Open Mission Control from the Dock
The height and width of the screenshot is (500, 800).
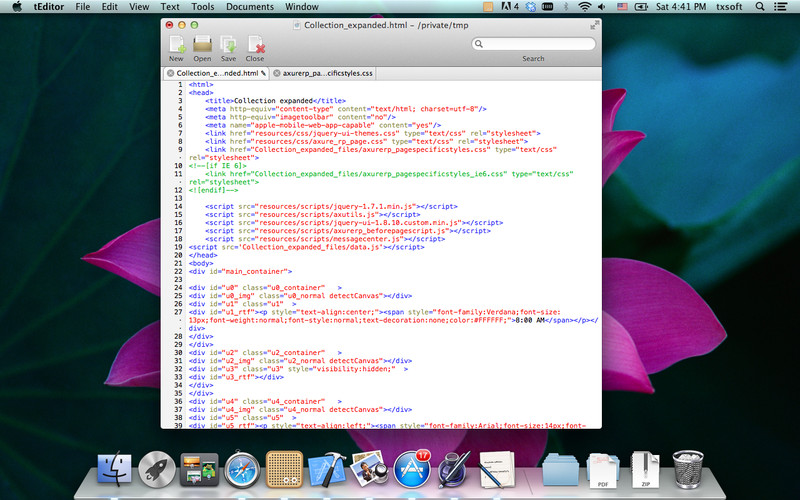point(199,468)
